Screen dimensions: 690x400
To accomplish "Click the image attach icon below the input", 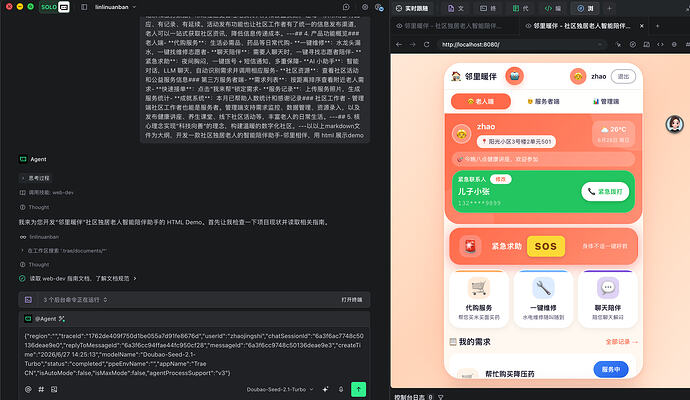I will 54,389.
